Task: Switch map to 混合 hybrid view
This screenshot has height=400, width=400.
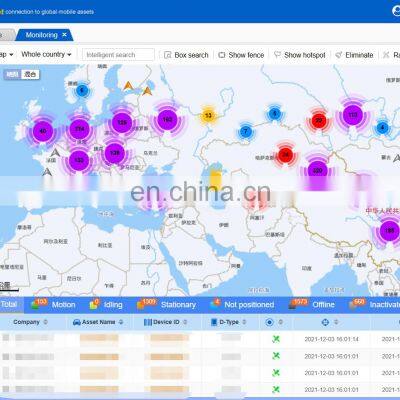Action: click(x=30, y=74)
